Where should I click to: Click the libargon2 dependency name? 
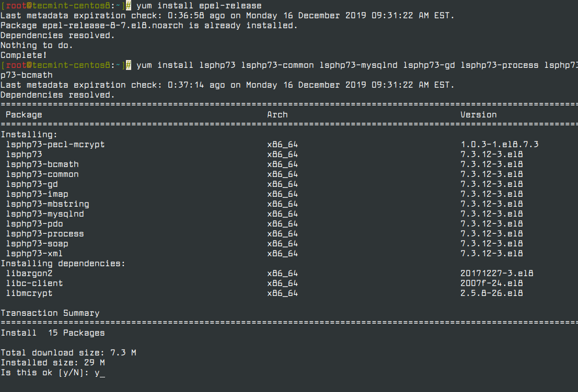29,274
